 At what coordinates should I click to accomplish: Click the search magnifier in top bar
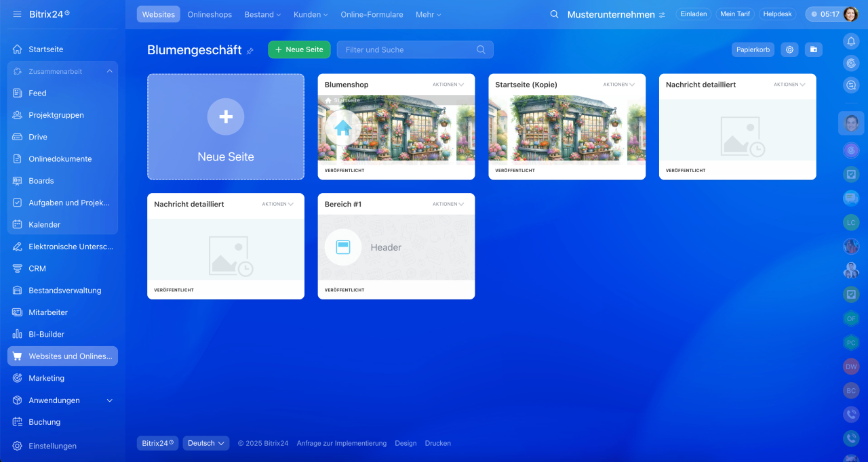[x=554, y=14]
